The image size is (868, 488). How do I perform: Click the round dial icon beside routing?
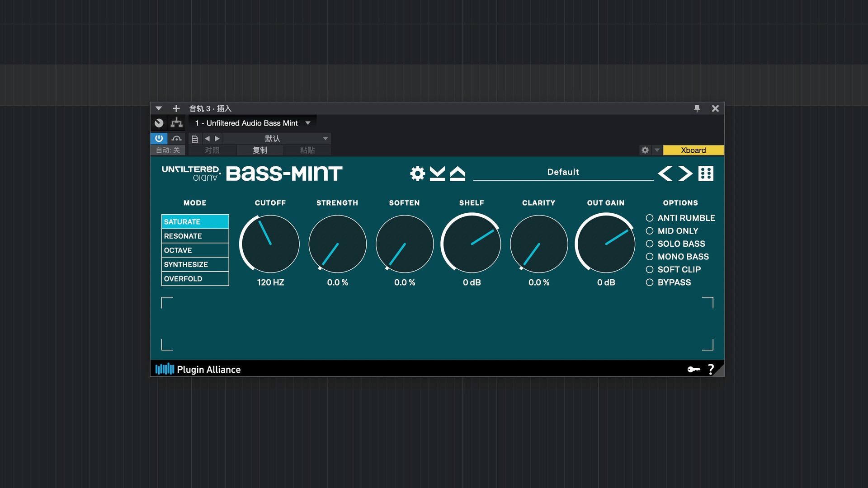(159, 123)
